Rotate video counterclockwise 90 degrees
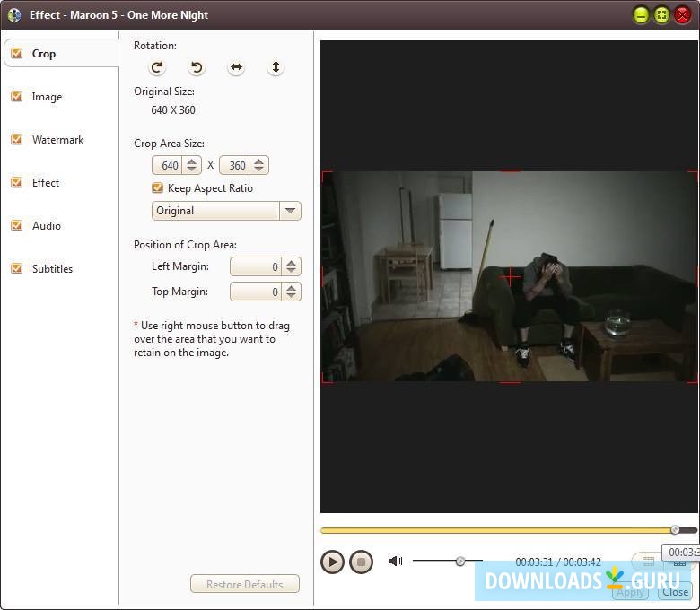Viewport: 700px width, 610px height. [x=197, y=68]
